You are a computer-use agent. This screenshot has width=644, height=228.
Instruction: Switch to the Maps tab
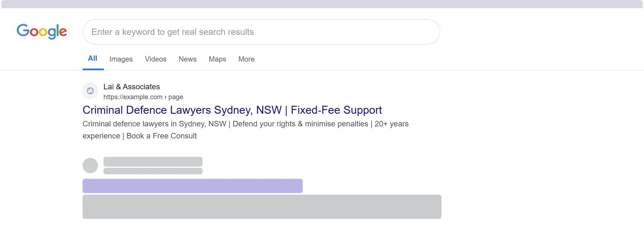pyautogui.click(x=217, y=59)
